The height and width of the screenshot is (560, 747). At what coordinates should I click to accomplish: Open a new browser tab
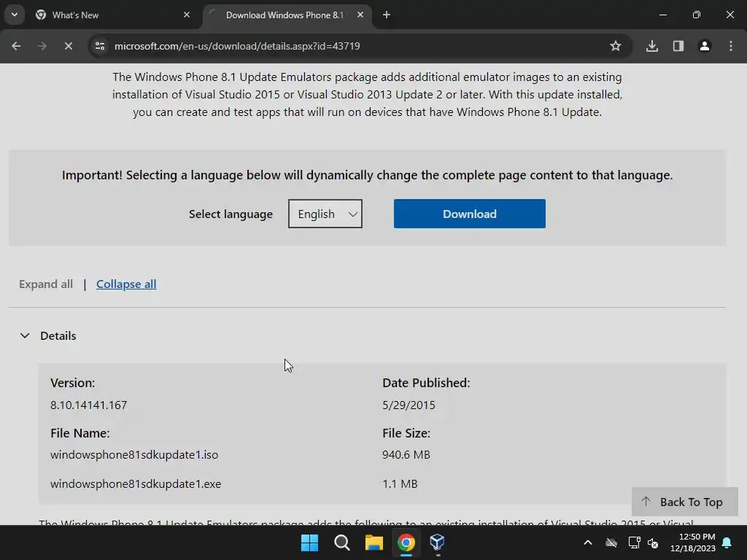(387, 15)
